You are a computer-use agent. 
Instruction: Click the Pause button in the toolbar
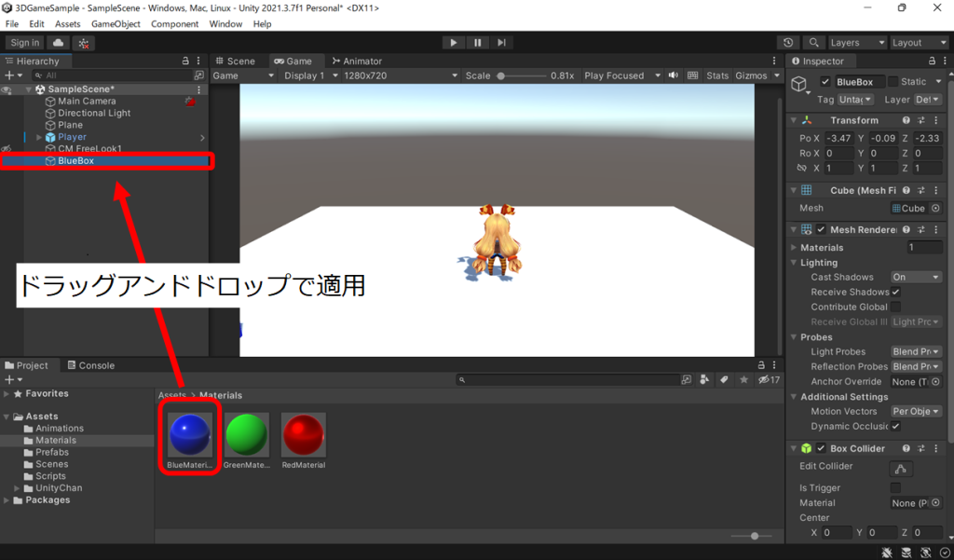pos(477,43)
